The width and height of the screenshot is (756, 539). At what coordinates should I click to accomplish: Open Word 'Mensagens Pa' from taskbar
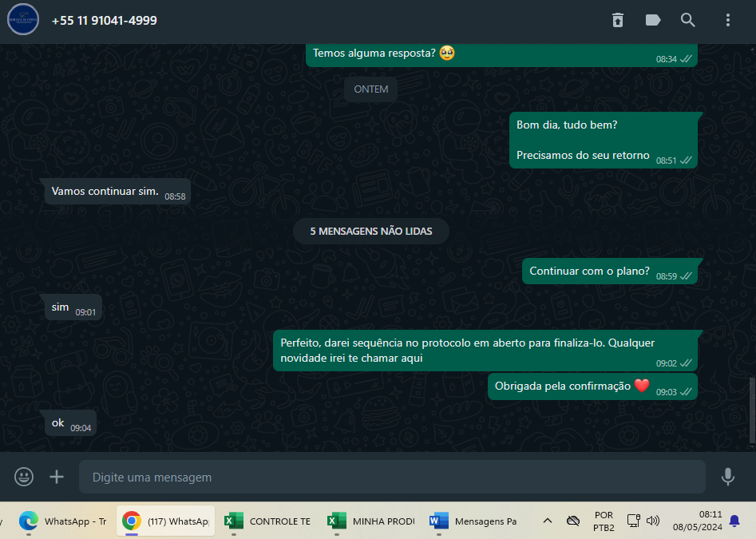point(473,521)
